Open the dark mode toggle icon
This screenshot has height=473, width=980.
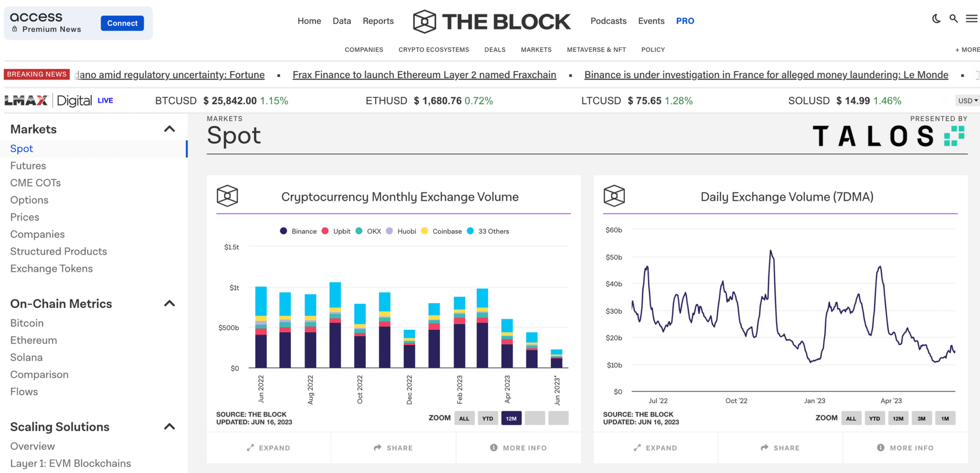(936, 18)
